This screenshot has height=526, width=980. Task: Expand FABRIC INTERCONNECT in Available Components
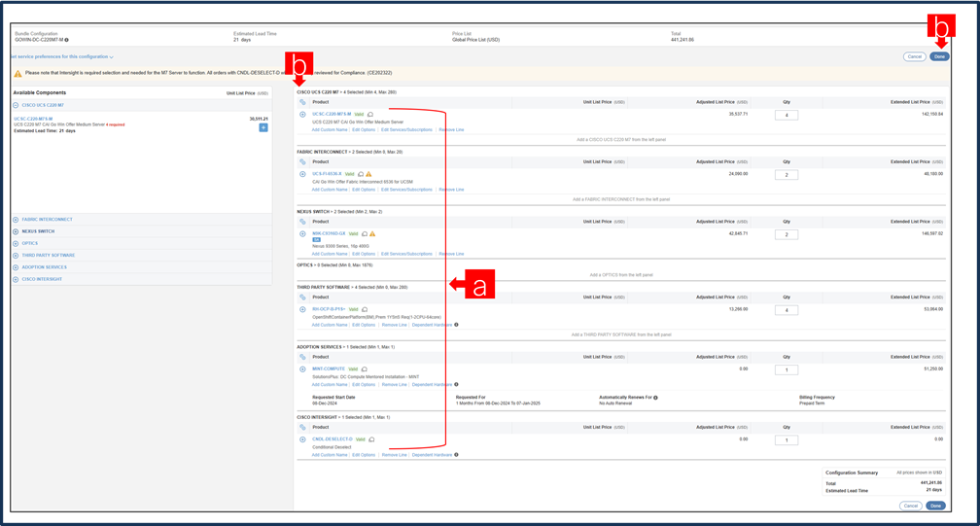click(16, 220)
